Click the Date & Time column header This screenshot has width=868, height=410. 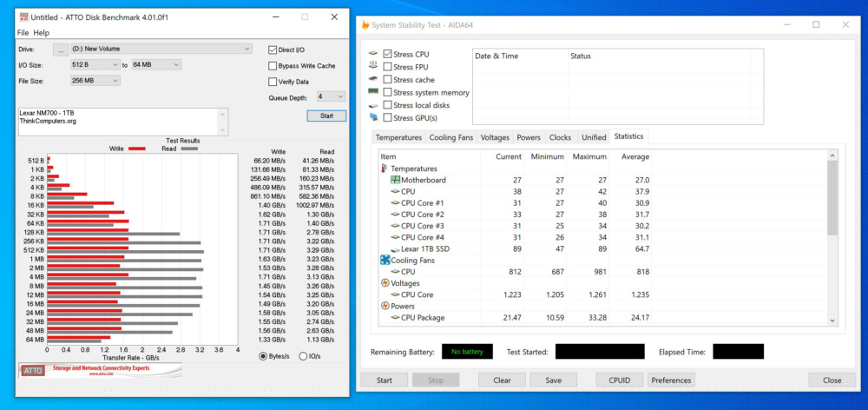tap(520, 56)
